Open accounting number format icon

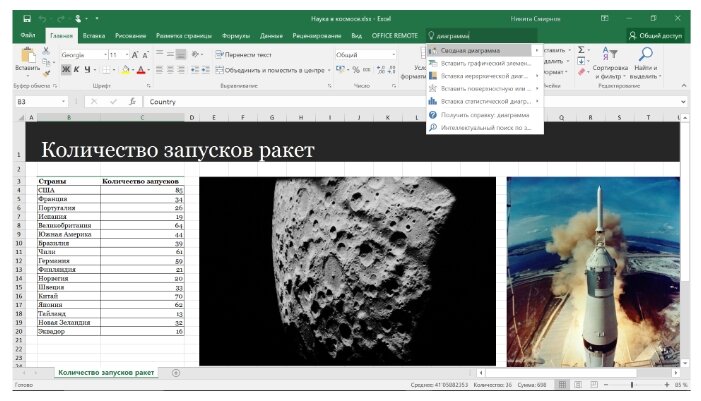pyautogui.click(x=340, y=70)
